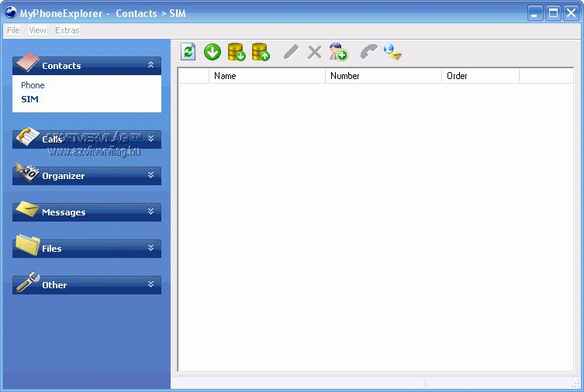
Task: Open the View menu
Action: click(38, 30)
